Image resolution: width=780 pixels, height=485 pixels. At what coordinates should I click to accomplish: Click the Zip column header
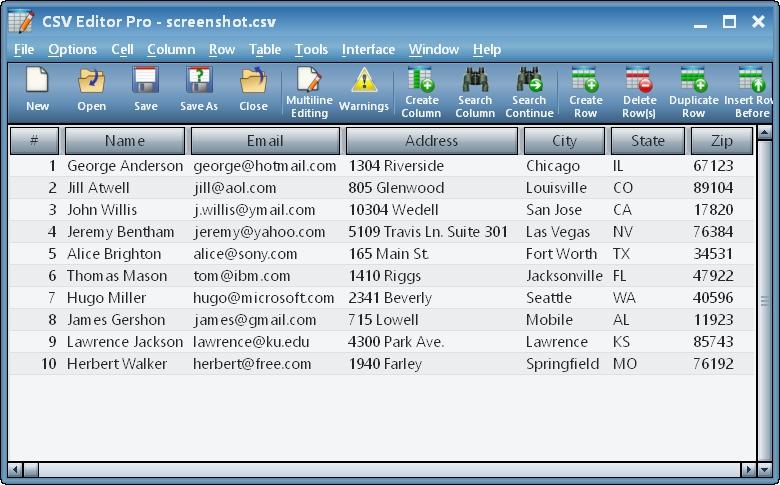[722, 141]
